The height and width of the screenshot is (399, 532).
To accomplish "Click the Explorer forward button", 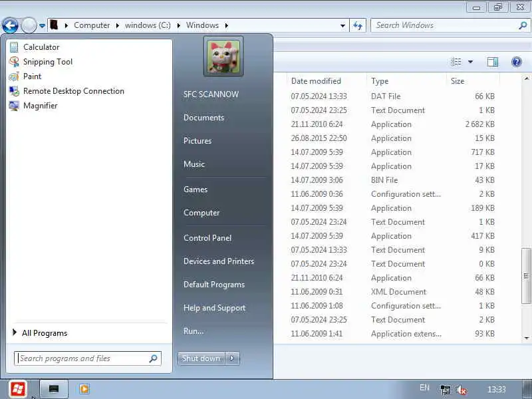I will (x=29, y=25).
